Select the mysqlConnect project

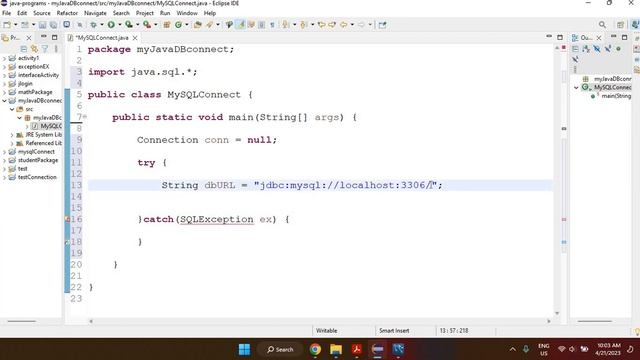pos(36,152)
